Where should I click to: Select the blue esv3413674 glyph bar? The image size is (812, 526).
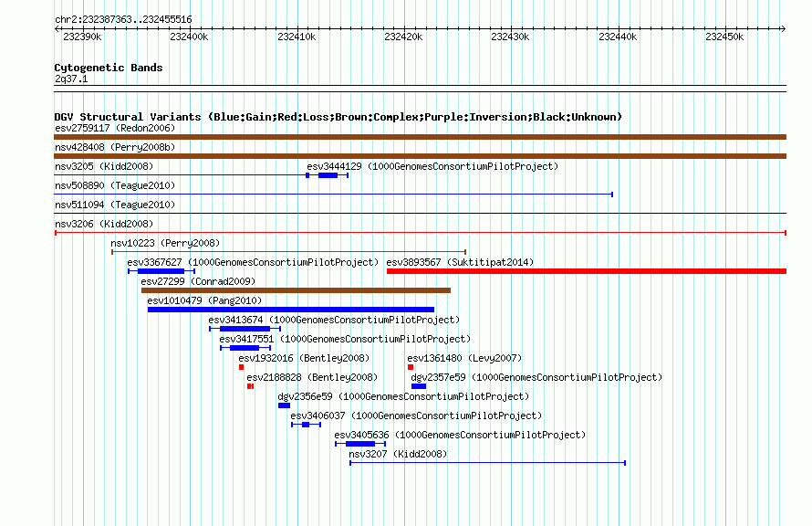tap(245, 329)
